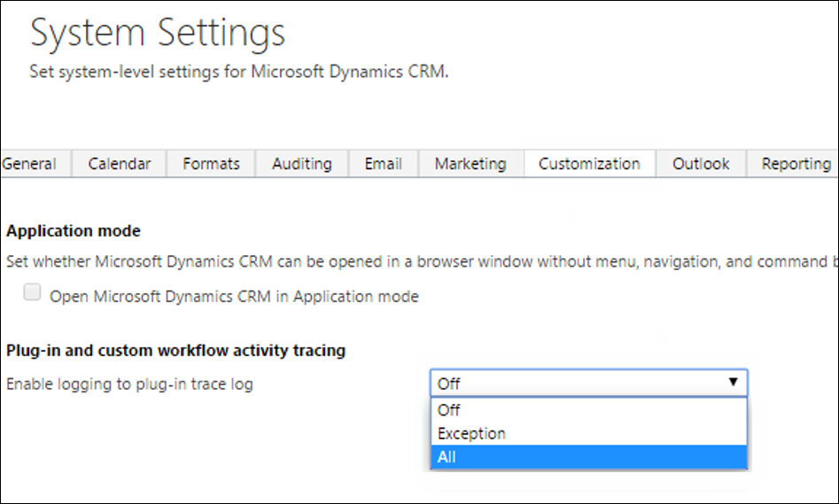Click the trace log combo box field

576,383
